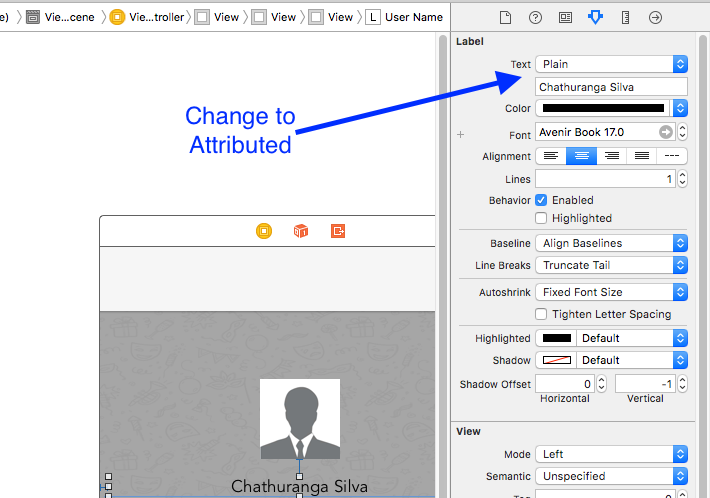Open the Text type dropdown showing Plain
This screenshot has width=710, height=498.
point(611,64)
